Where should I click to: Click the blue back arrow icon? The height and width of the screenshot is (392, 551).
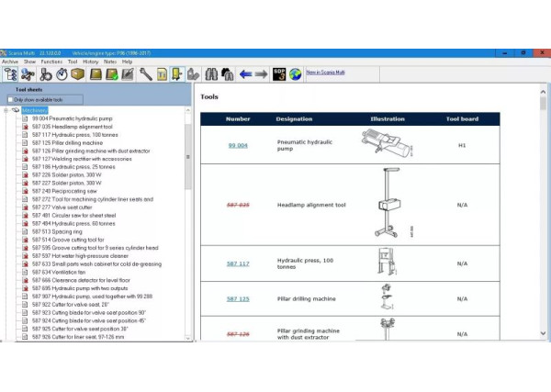click(245, 73)
